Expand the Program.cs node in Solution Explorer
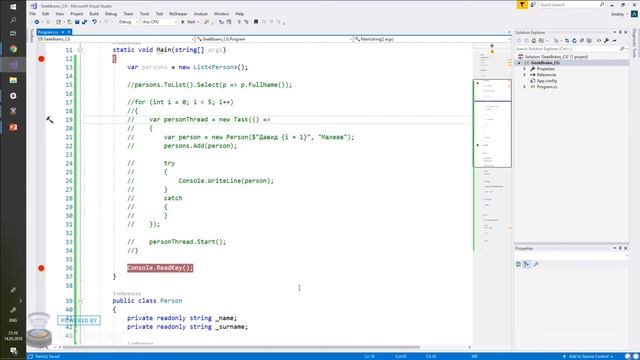The image size is (640, 360). 524,87
